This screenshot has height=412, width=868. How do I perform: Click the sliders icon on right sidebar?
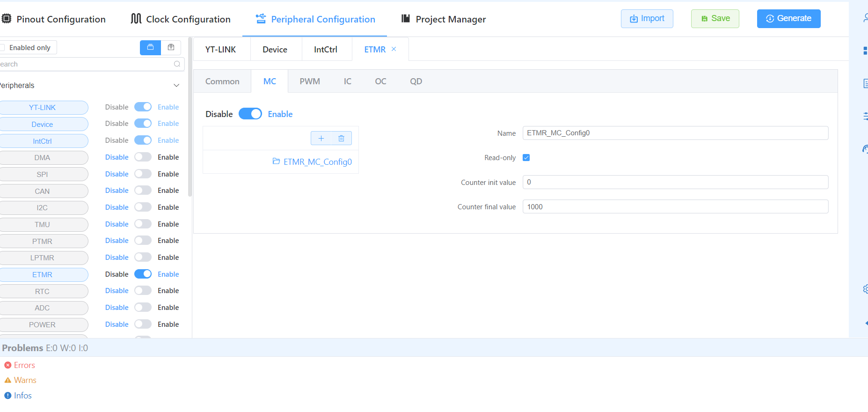[x=865, y=116]
